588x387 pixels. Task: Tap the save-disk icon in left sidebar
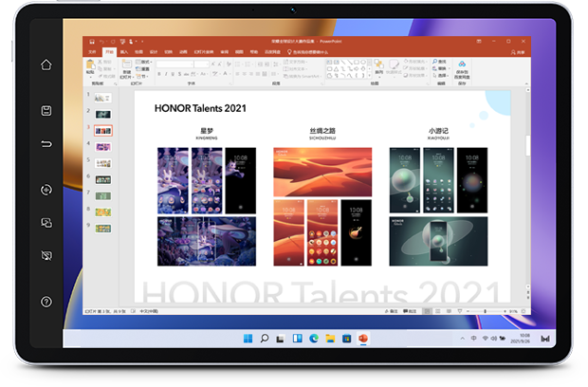46,111
